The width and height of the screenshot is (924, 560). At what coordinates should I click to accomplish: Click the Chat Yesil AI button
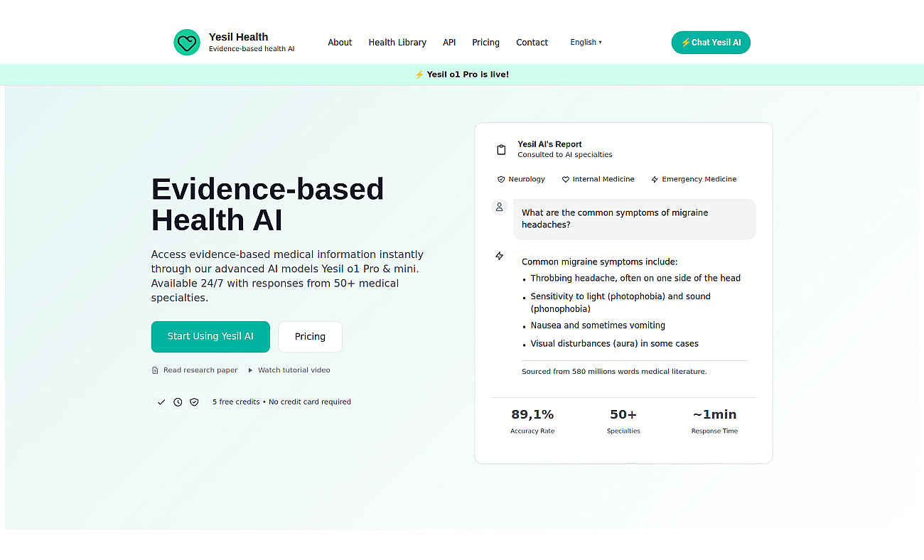pos(711,43)
